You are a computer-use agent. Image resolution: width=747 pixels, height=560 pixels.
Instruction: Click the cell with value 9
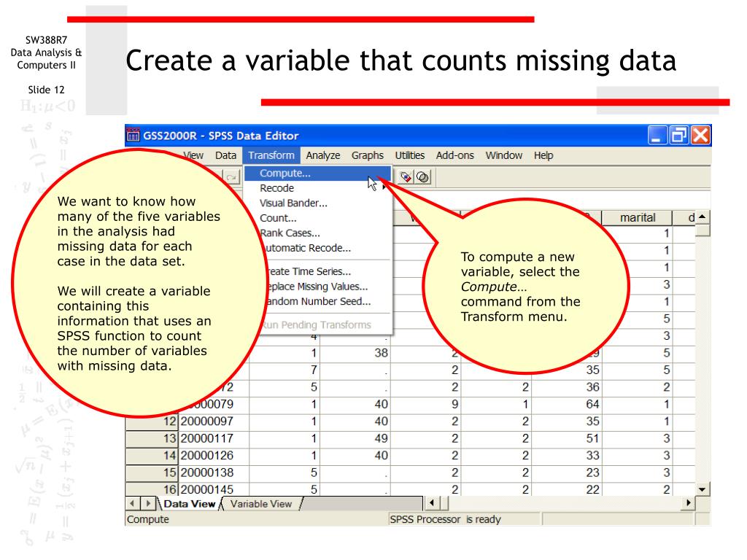click(x=426, y=404)
